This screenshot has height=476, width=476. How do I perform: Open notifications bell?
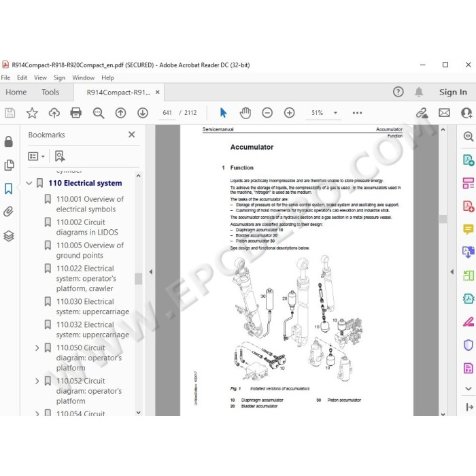419,92
